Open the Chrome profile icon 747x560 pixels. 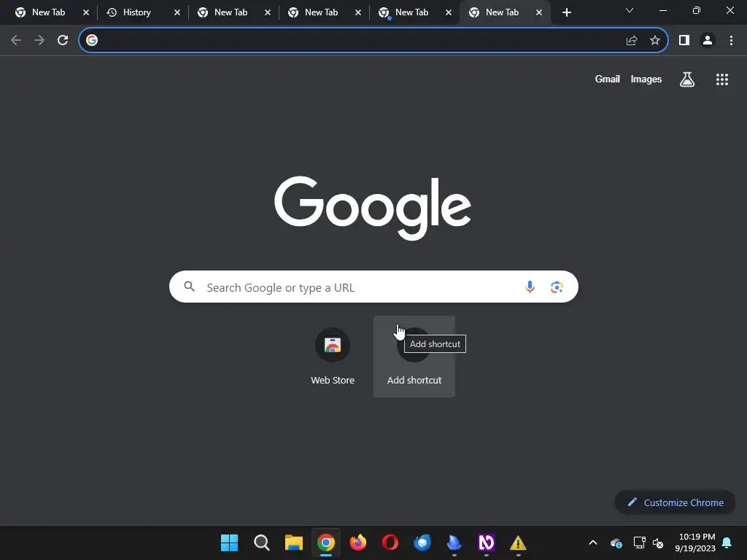pos(708,41)
